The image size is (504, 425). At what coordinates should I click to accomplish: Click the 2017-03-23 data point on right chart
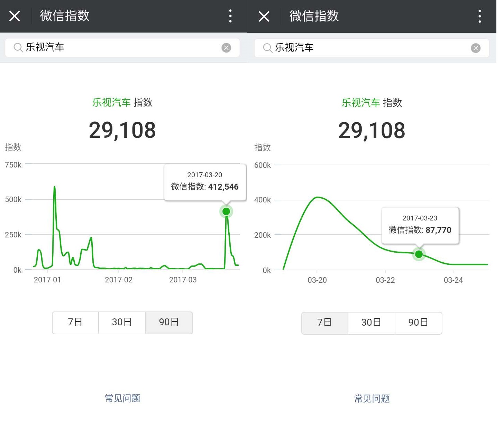[419, 254]
